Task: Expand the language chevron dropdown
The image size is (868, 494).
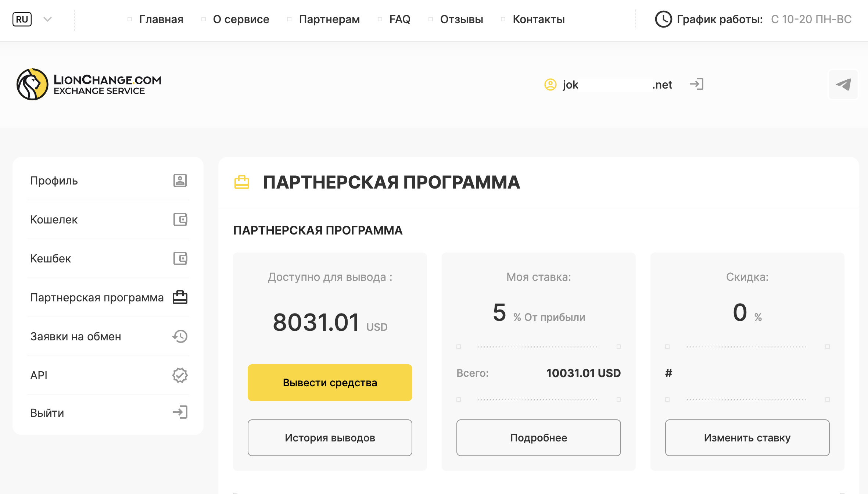Action: 47,19
